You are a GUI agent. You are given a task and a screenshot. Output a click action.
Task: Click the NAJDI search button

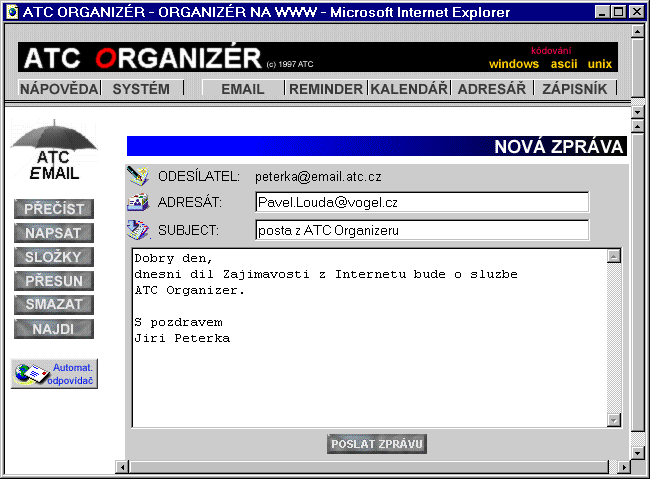(54, 329)
